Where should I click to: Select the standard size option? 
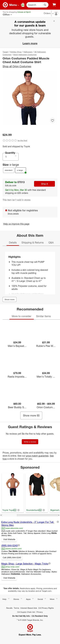point(8,170)
